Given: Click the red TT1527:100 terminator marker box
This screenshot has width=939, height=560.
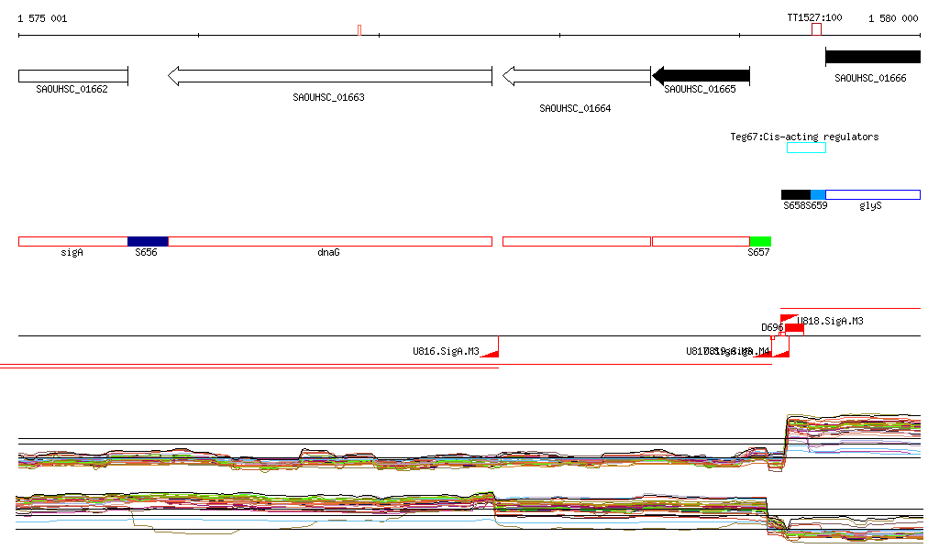Looking at the screenshot, I should tap(816, 29).
